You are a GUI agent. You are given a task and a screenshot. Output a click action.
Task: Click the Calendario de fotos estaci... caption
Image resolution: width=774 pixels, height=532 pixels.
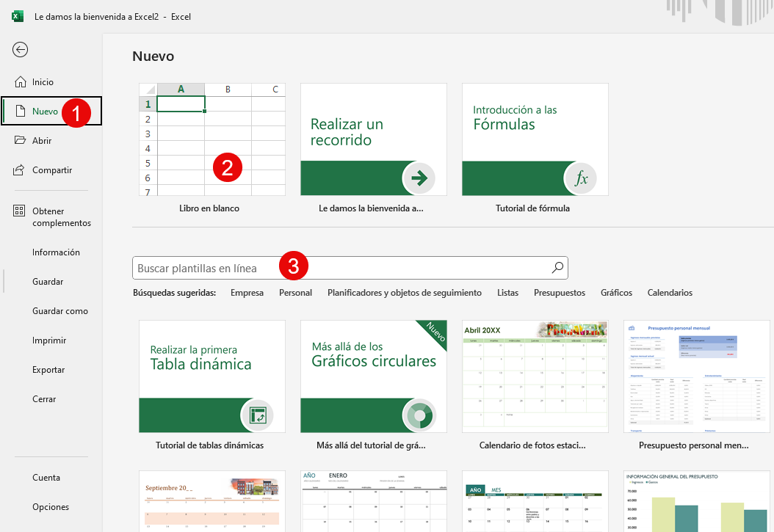(532, 445)
